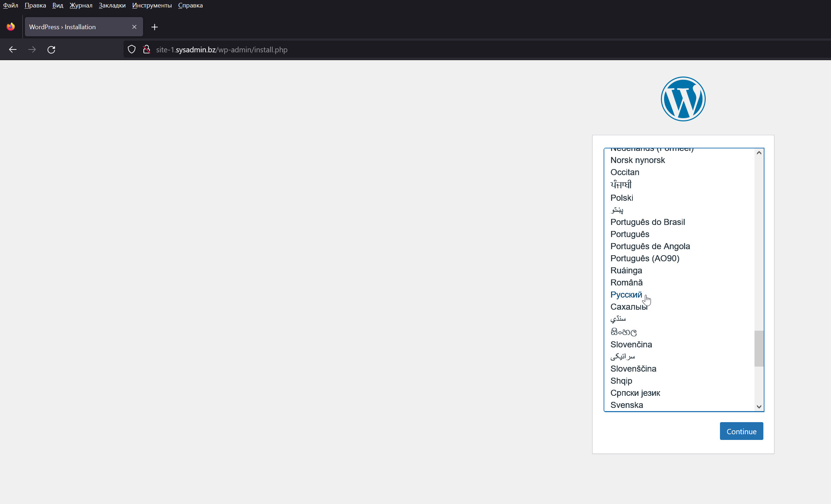The width and height of the screenshot is (831, 504).
Task: Open a new browser tab
Action: pos(154,27)
